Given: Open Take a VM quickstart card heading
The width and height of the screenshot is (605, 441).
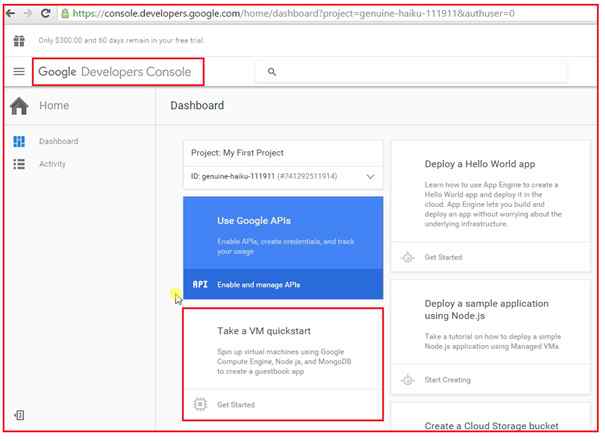Looking at the screenshot, I should click(x=264, y=331).
